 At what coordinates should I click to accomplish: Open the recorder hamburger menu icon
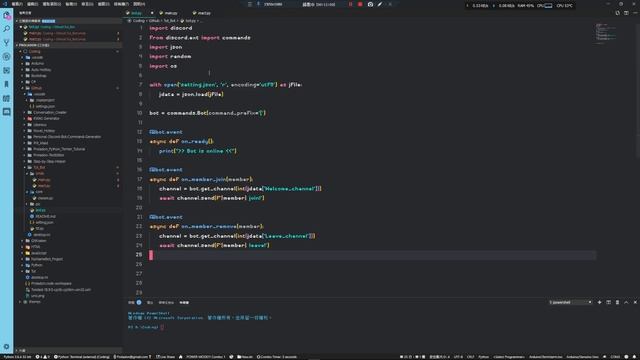click(250, 4)
